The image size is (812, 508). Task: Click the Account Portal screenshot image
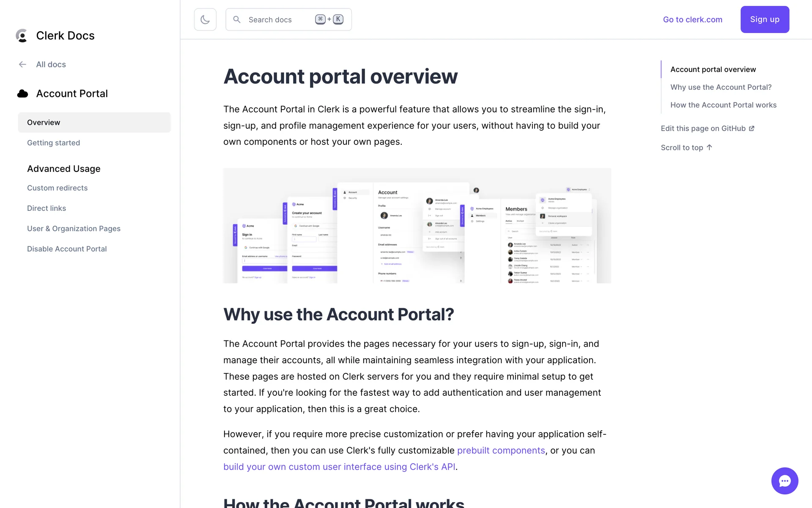click(417, 226)
